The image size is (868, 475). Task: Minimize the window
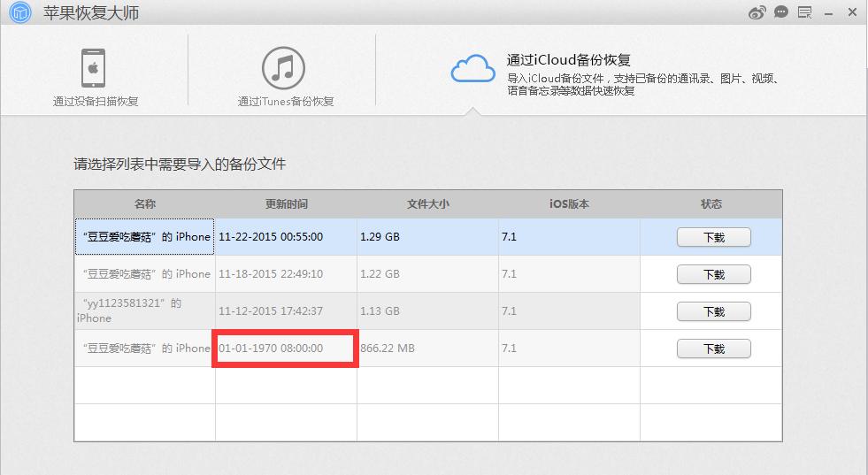pos(829,14)
